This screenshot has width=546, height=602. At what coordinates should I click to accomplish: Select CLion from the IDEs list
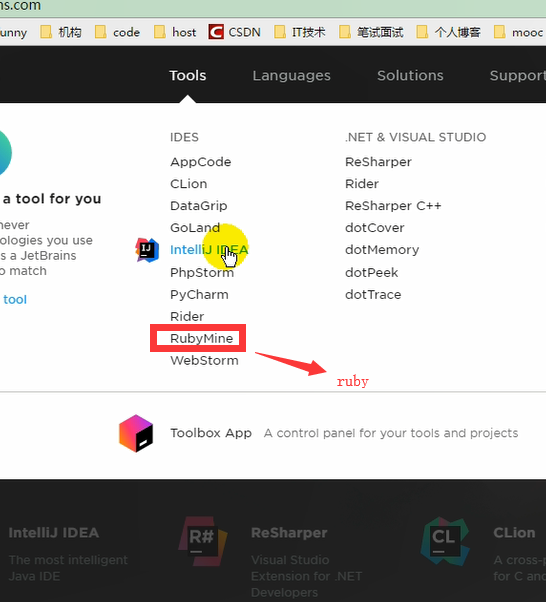189,184
